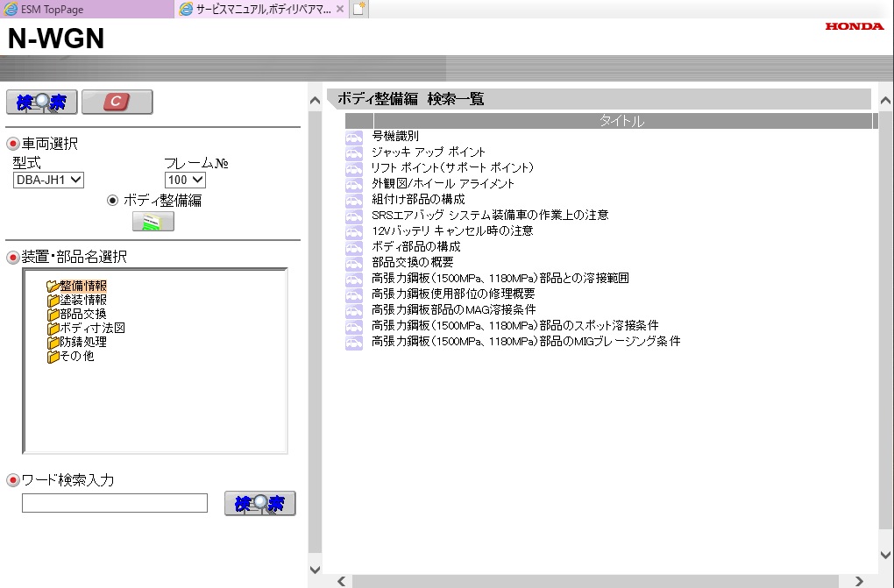Open the 部品交換 folder in tree
Viewport: 894px width, 588px height.
point(77,315)
